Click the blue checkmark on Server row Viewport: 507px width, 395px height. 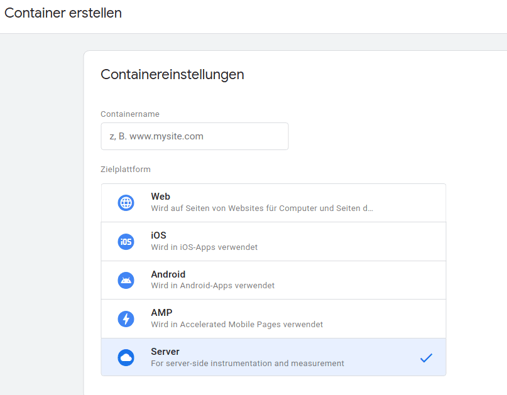click(x=426, y=358)
